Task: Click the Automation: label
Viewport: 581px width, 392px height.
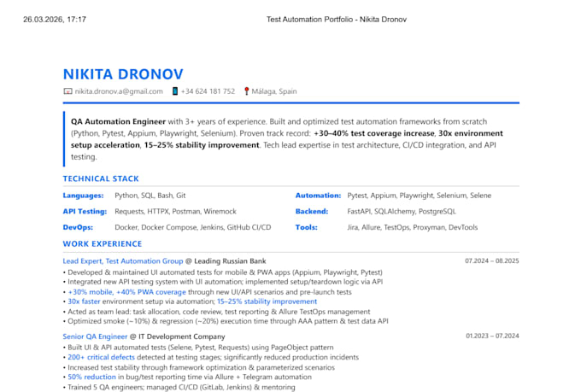Action: coord(318,196)
